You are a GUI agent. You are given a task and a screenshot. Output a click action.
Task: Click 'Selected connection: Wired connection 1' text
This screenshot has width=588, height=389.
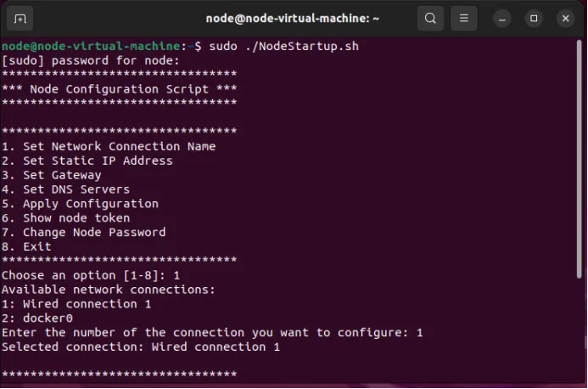[141, 347]
